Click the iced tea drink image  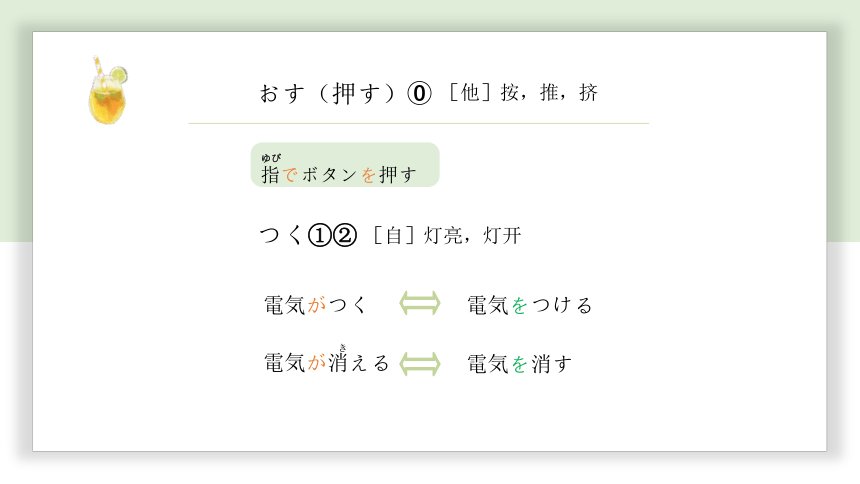(108, 90)
